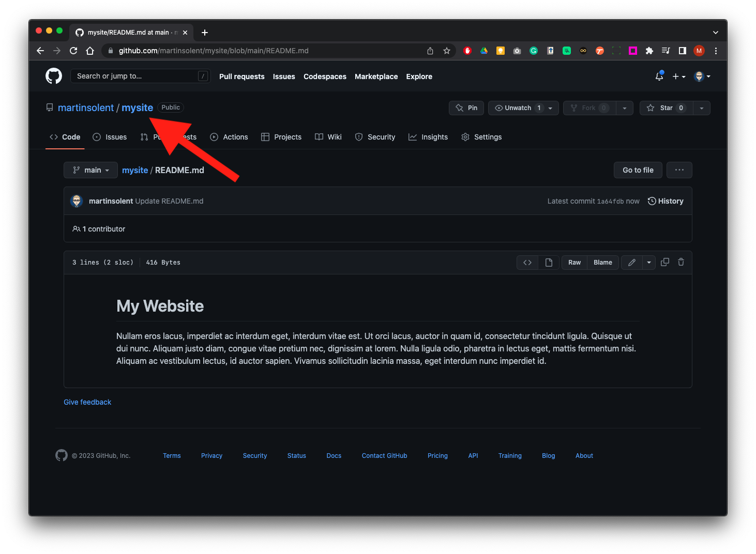
Task: Open the Actions tab
Action: (x=229, y=137)
